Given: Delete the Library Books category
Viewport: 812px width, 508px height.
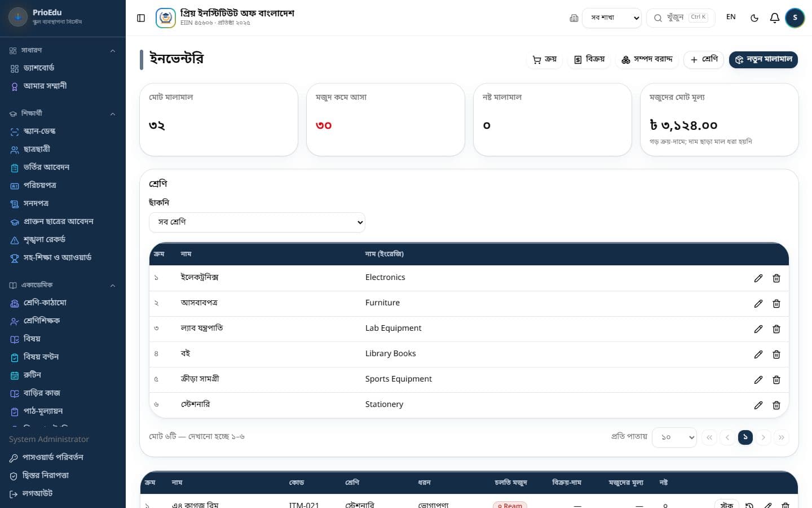Looking at the screenshot, I should click(776, 354).
